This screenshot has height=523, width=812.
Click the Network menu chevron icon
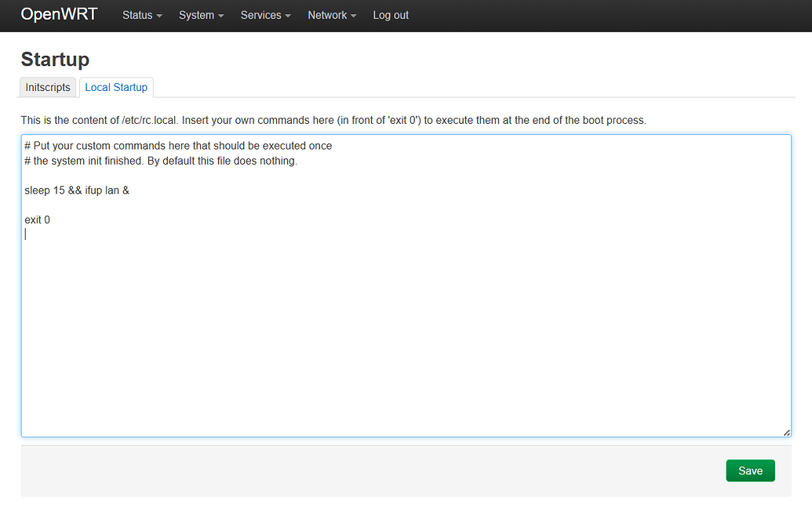click(x=352, y=16)
